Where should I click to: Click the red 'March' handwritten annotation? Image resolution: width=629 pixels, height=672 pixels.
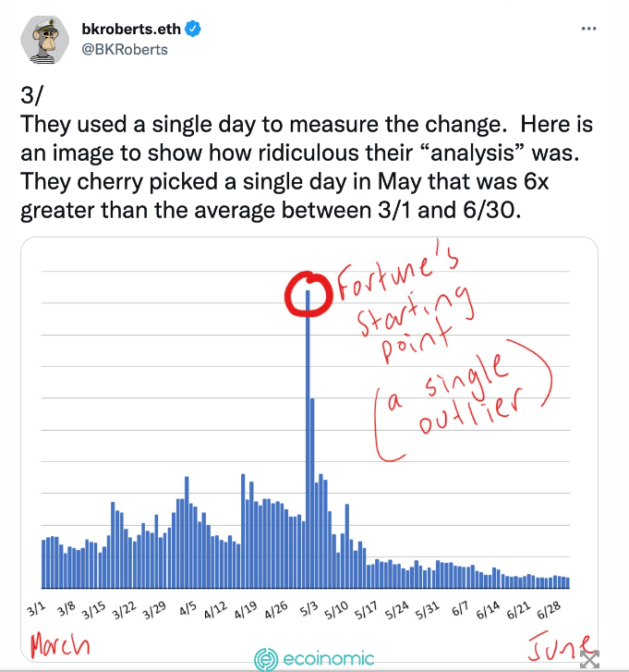click(60, 644)
